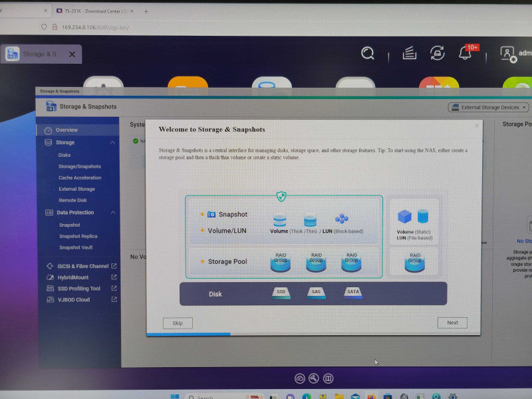The image size is (532, 399).
Task: Click Storage & Snapshots window header icon
Action: point(51,106)
